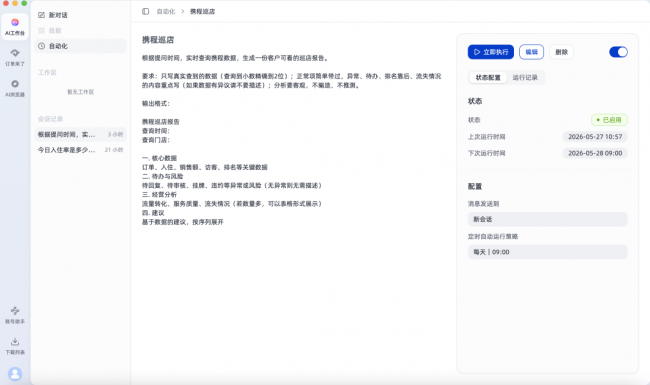Viewport: 650px width, 385px height.
Task: Open conversation 今日入住率是多少…
Action: (80, 150)
